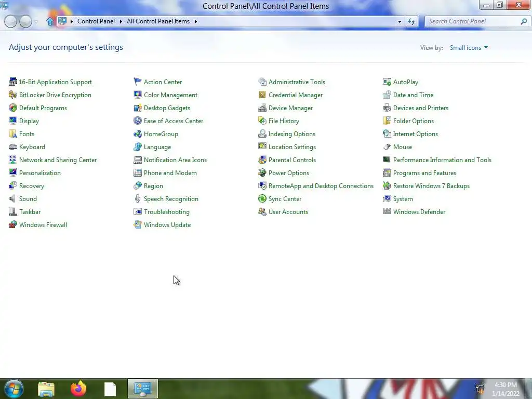Launch Firefox from the taskbar
This screenshot has width=532, height=399.
pyautogui.click(x=78, y=389)
